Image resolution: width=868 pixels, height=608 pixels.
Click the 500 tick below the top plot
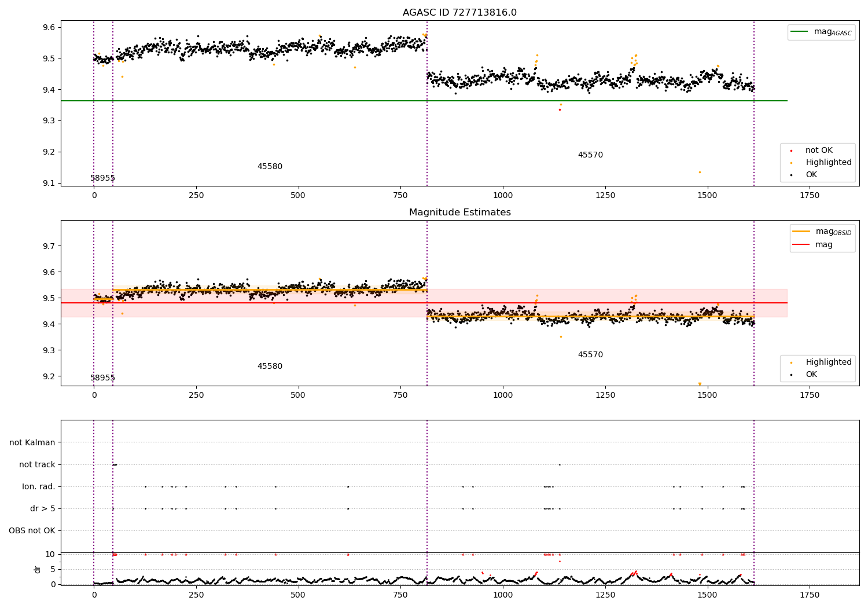[x=299, y=196]
